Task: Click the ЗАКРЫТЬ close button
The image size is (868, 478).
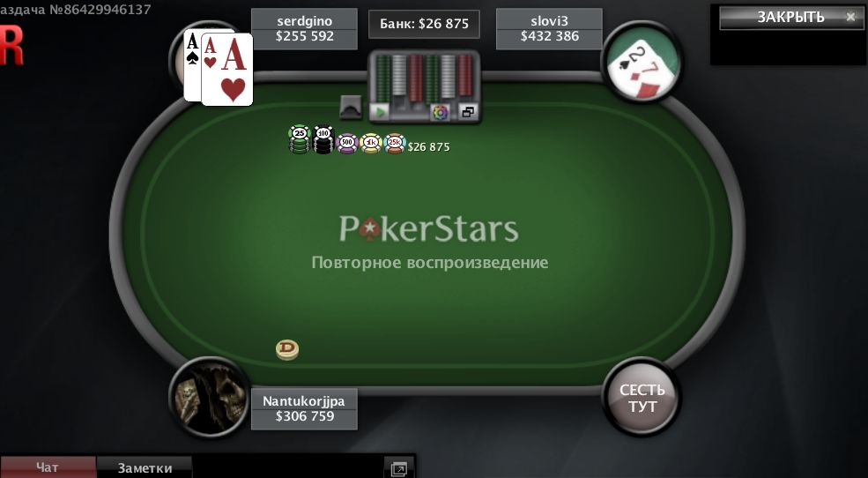Action: tap(791, 17)
